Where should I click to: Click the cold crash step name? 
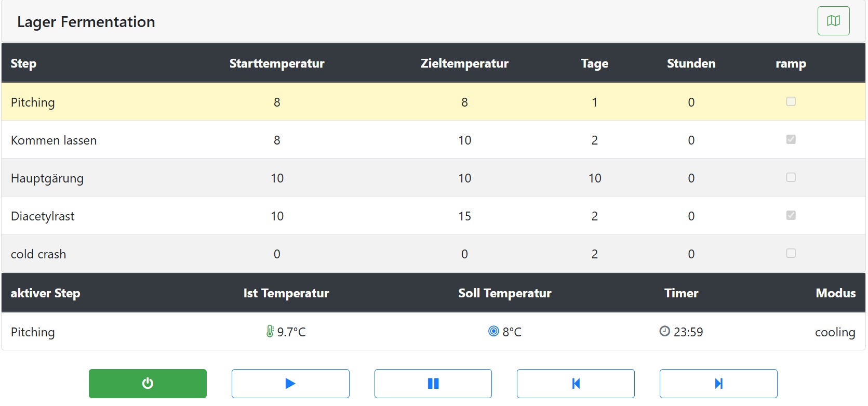pyautogui.click(x=38, y=254)
